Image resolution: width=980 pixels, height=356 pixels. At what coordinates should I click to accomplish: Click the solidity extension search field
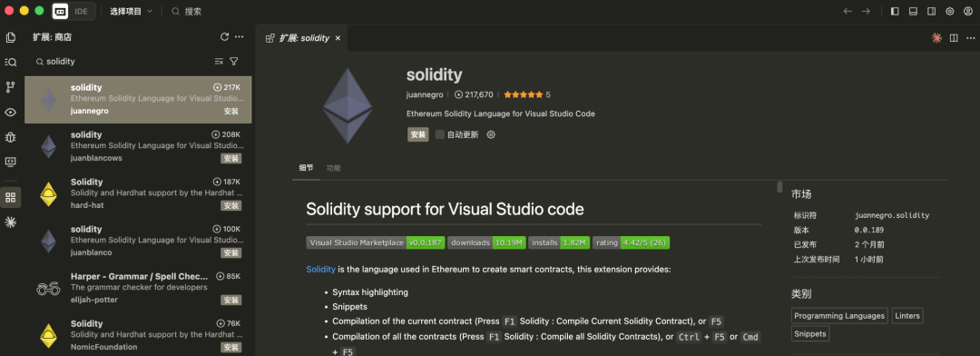click(x=125, y=62)
